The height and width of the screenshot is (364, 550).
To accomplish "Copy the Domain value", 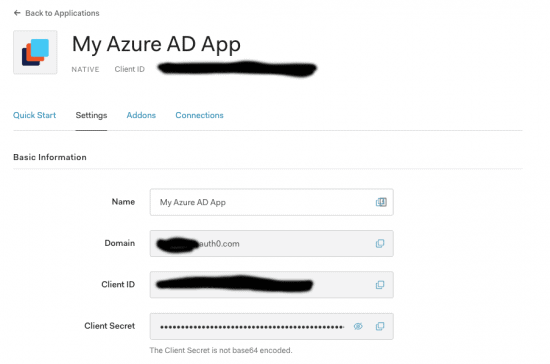I will 380,244.
